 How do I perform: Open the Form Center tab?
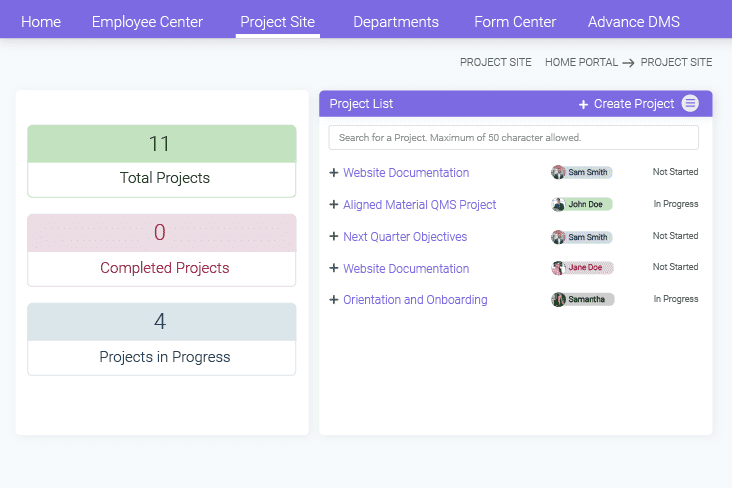(515, 22)
